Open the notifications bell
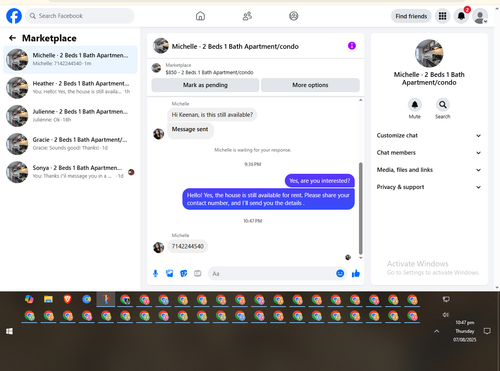Viewport: 500px width, 371px height. coord(461,16)
